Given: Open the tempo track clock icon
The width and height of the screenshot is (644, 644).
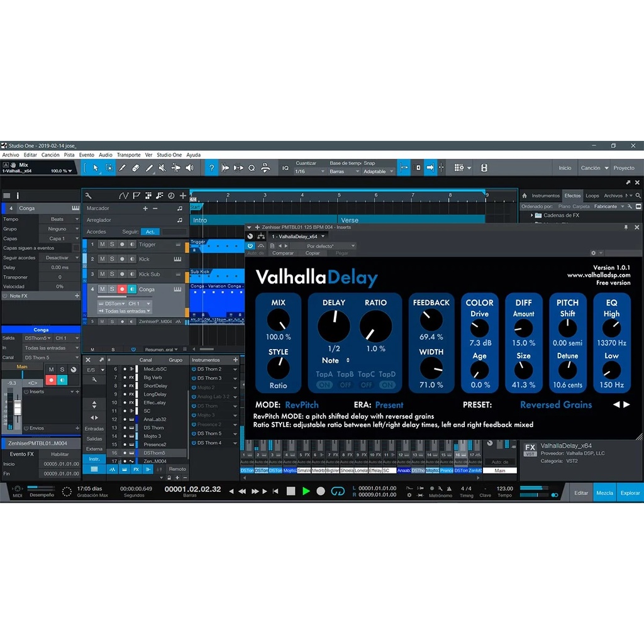Looking at the screenshot, I should pos(171,196).
